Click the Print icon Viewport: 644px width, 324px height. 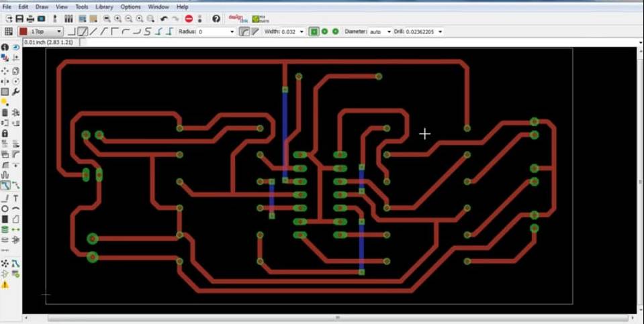point(30,19)
